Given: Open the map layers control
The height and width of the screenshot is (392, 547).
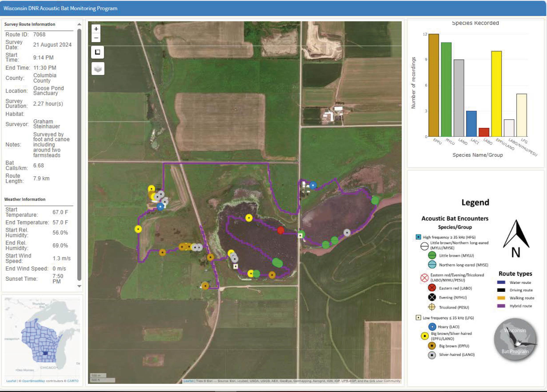Looking at the screenshot, I should coord(98,69).
